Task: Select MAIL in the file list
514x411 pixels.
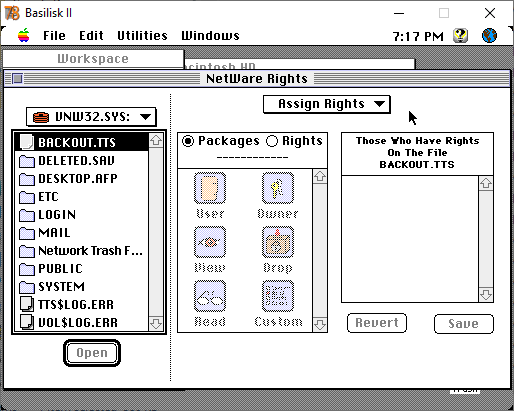Action: pyautogui.click(x=54, y=233)
